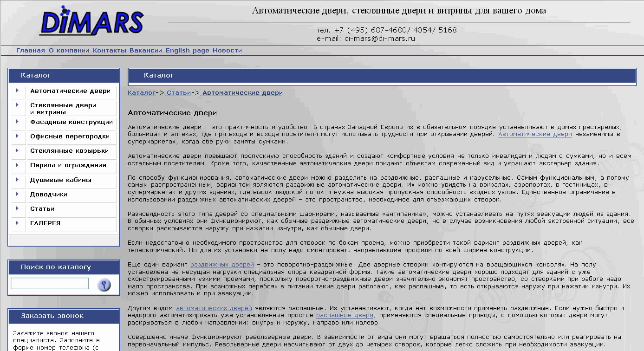Click the arrow icon beside Стеклянные козырьки
644x351 pixels.
(x=18, y=150)
